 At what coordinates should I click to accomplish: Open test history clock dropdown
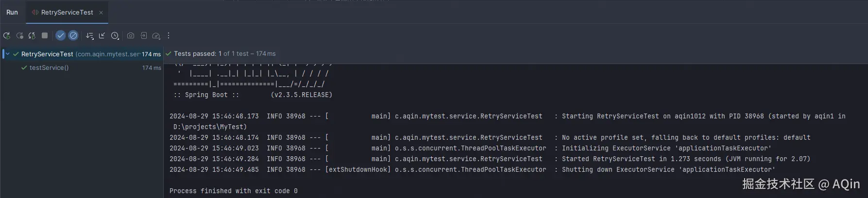(x=115, y=35)
